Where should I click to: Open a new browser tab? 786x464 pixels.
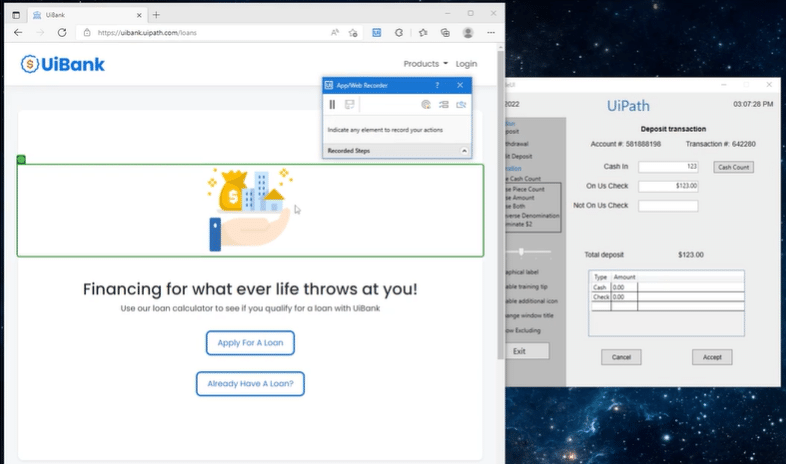156,15
